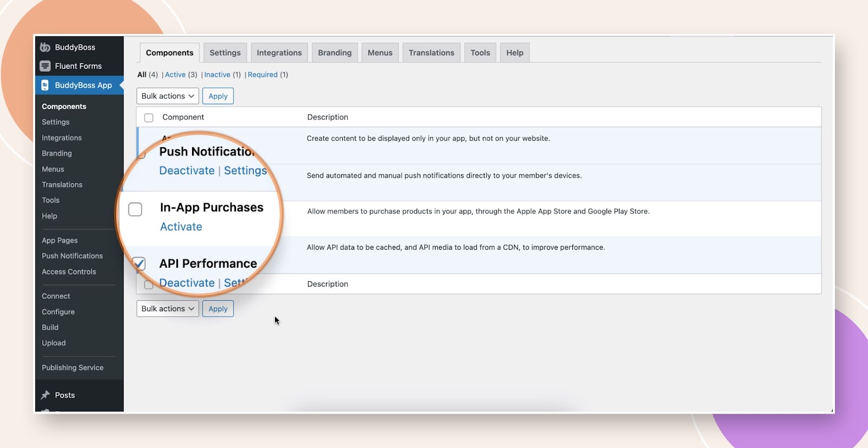Open Help in the sidebar submenu
This screenshot has height=448, width=868.
coord(49,216)
